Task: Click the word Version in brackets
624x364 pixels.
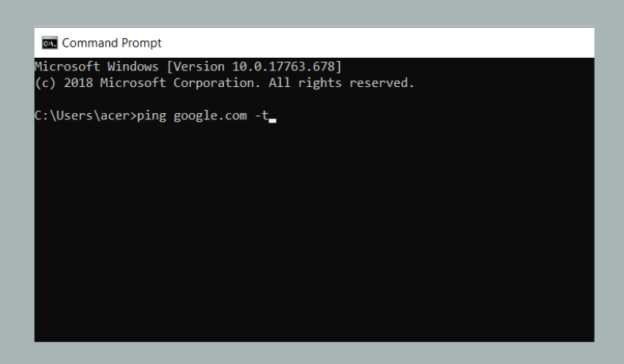Action: click(x=199, y=66)
